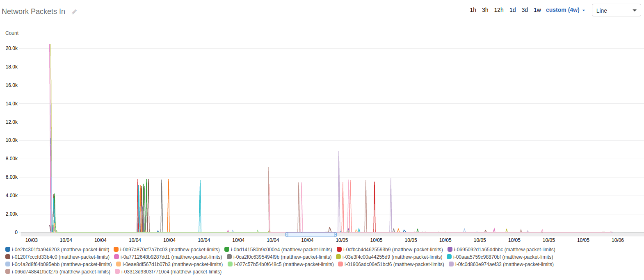Image resolution: width=644 pixels, height=280 pixels.
Task: Select the 12h time range
Action: [x=498, y=10]
